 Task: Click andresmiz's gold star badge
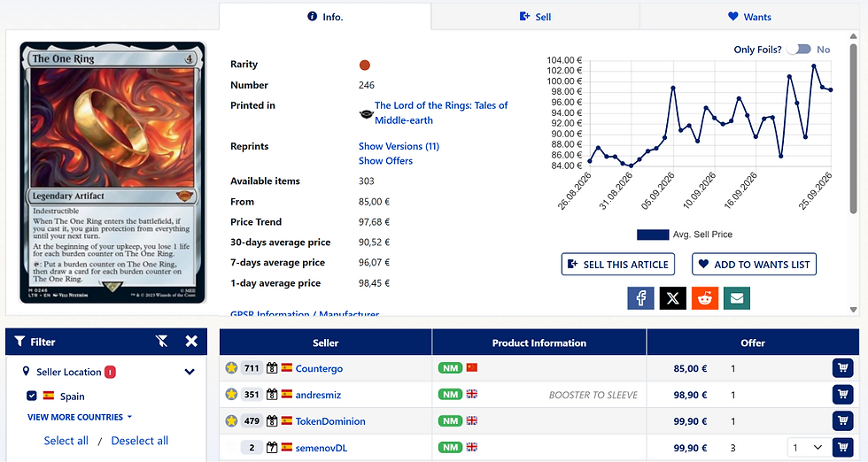pos(231,394)
